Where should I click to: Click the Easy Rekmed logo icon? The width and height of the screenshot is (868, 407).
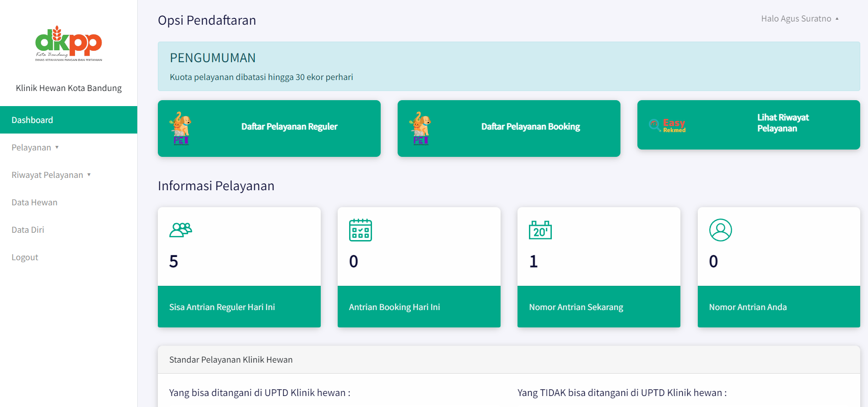pyautogui.click(x=668, y=125)
